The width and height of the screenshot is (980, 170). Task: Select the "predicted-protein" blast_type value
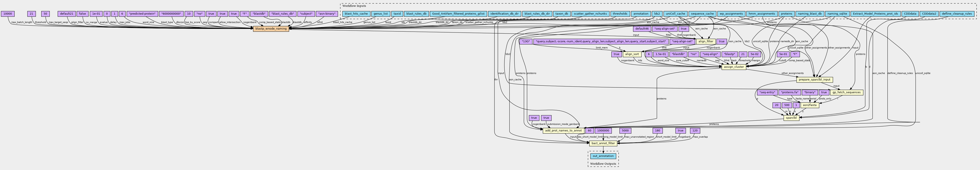coord(142,14)
